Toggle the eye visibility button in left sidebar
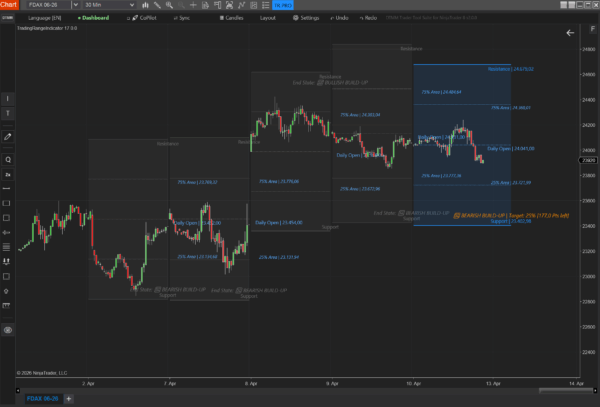600x407 pixels. point(8,330)
